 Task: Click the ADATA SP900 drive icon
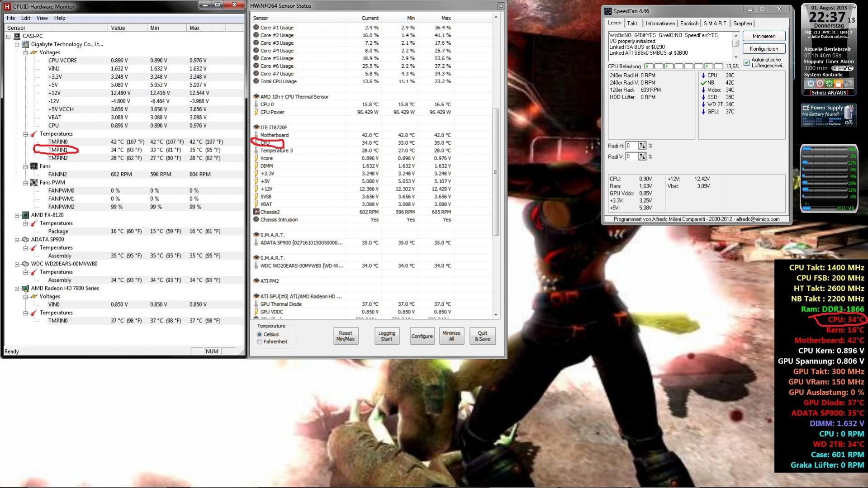pos(25,240)
